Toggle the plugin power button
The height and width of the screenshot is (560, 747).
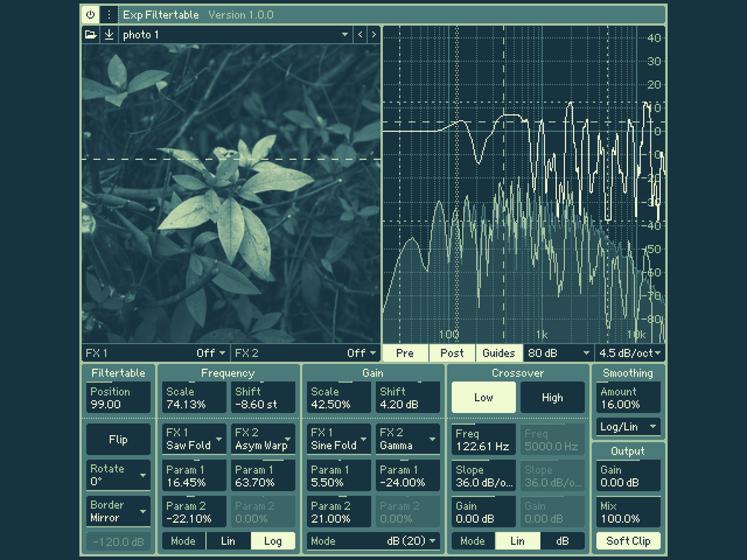click(91, 15)
